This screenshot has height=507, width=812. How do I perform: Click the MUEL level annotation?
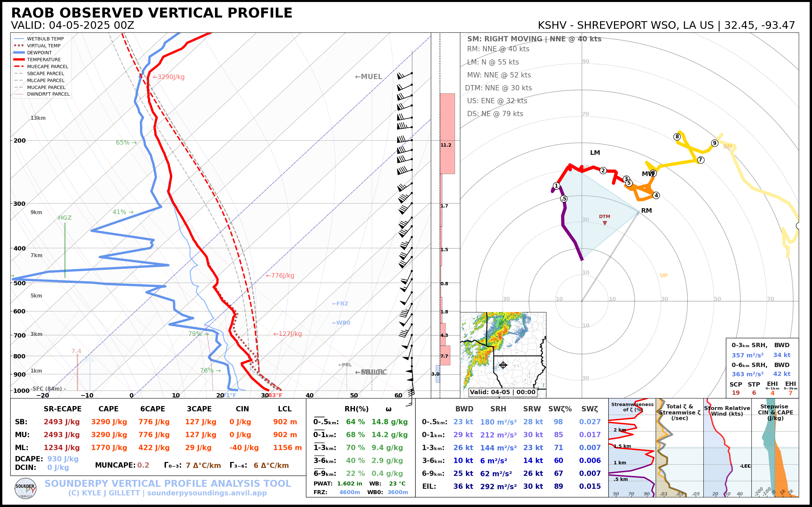(369, 77)
